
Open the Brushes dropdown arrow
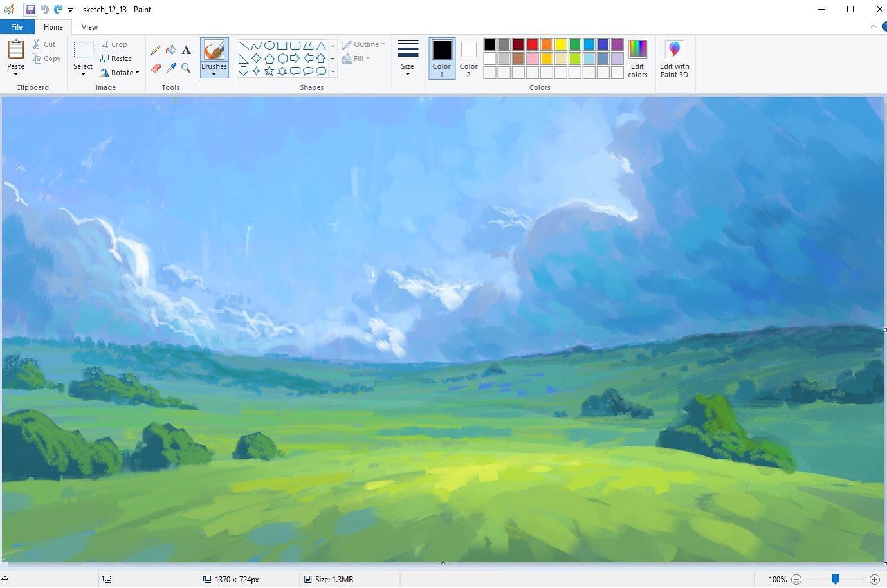(x=214, y=74)
